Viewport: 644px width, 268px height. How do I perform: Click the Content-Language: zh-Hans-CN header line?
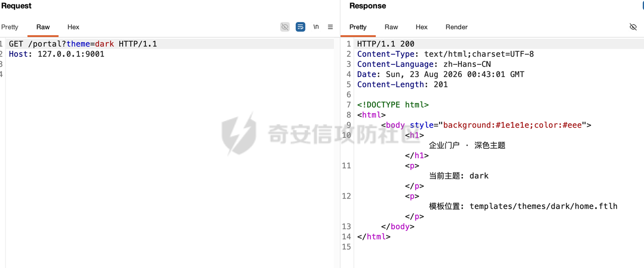(x=424, y=64)
